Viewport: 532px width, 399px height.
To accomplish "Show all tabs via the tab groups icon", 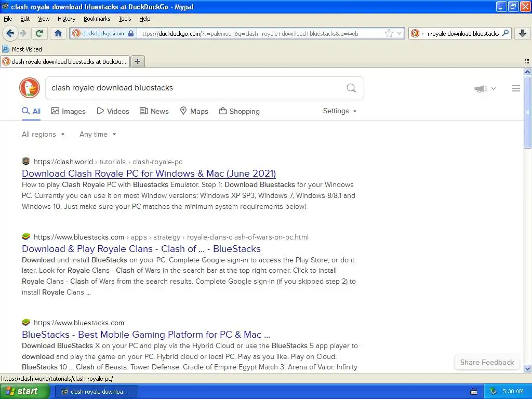I will [527, 61].
